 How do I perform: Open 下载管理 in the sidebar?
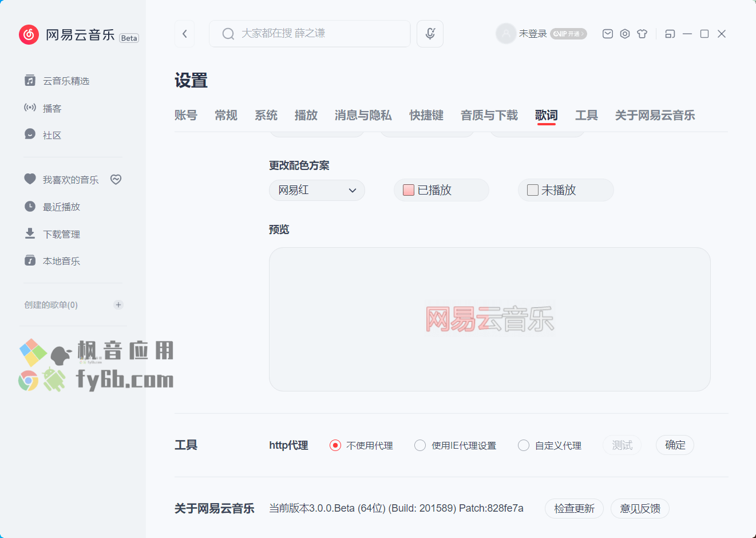61,234
